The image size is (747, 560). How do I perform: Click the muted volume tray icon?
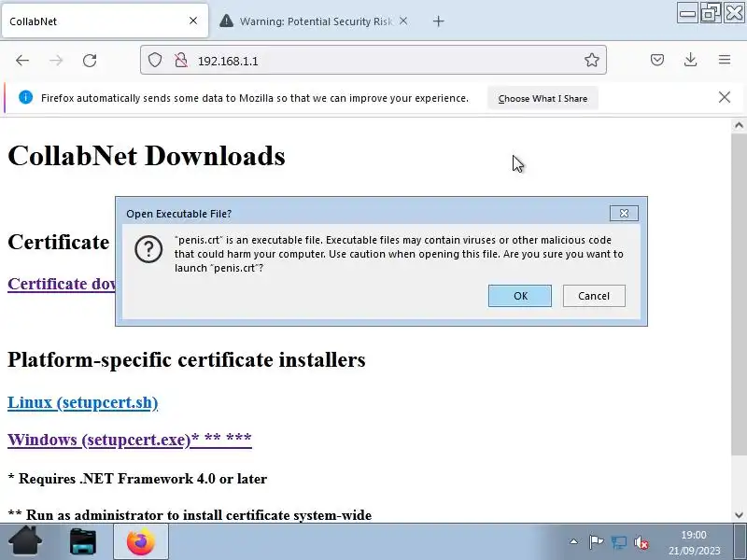pyautogui.click(x=641, y=542)
